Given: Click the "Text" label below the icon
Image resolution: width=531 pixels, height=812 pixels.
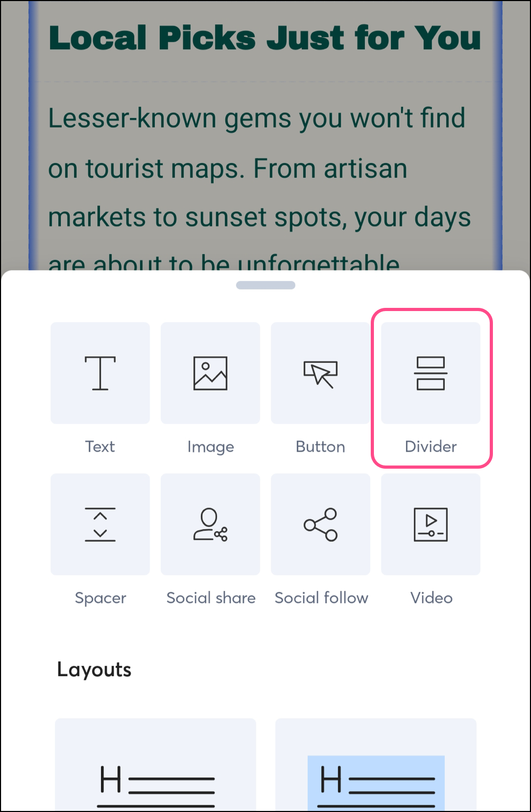Looking at the screenshot, I should pyautogui.click(x=100, y=446).
